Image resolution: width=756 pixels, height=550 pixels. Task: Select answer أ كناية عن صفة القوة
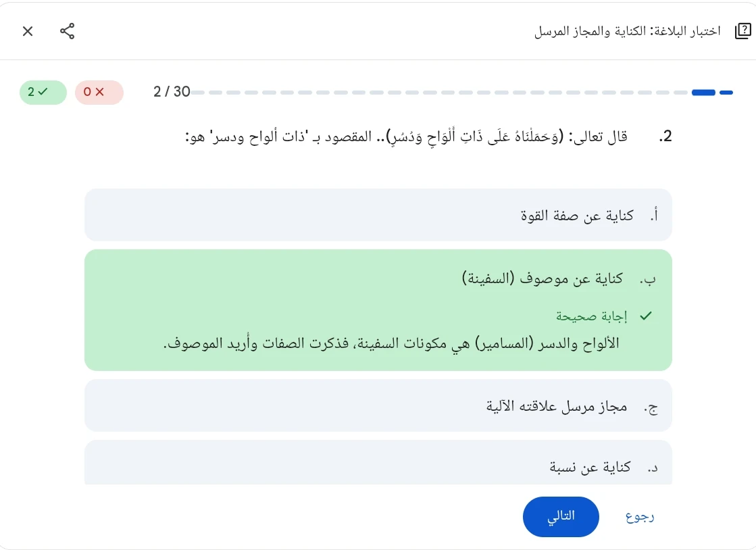point(378,215)
